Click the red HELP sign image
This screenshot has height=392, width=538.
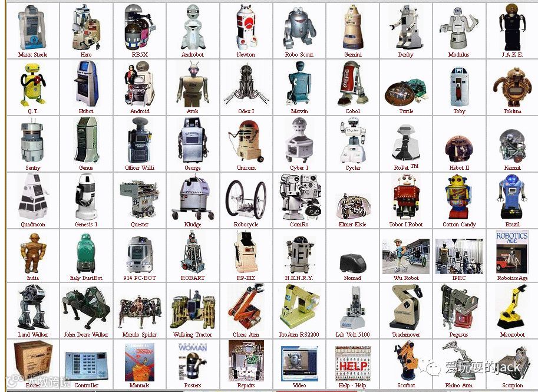pyautogui.click(x=353, y=364)
